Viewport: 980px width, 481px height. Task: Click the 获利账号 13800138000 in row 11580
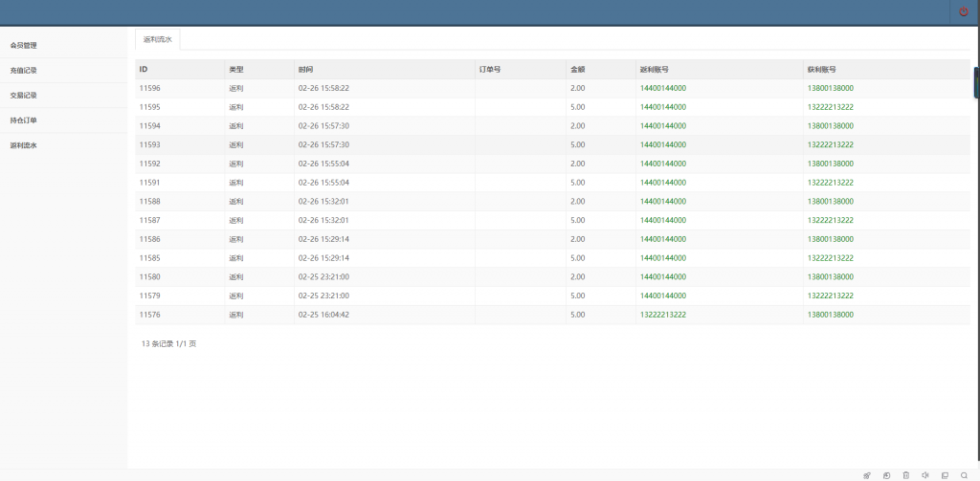(830, 277)
